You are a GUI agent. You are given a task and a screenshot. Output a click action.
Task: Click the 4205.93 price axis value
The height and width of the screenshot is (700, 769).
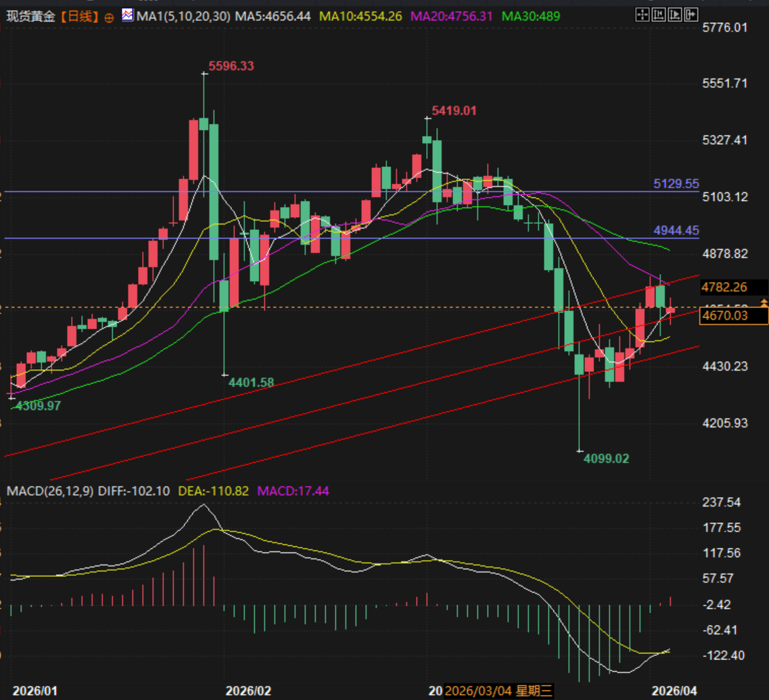[x=725, y=423]
